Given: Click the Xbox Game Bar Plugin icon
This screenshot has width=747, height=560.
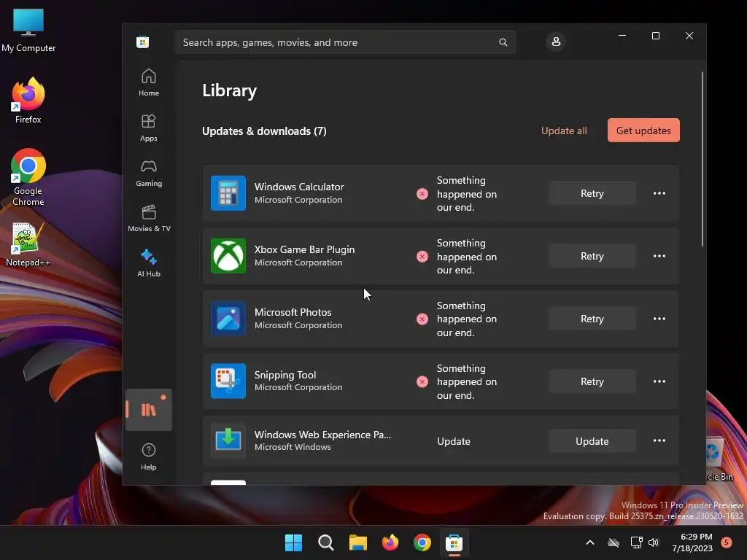Looking at the screenshot, I should (x=228, y=256).
